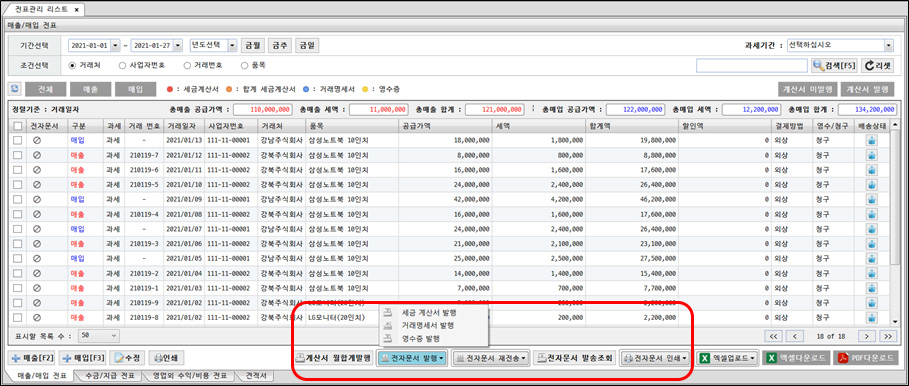Open delivery status icon for the 2021/01/09 row
909x386 pixels.
(873, 199)
